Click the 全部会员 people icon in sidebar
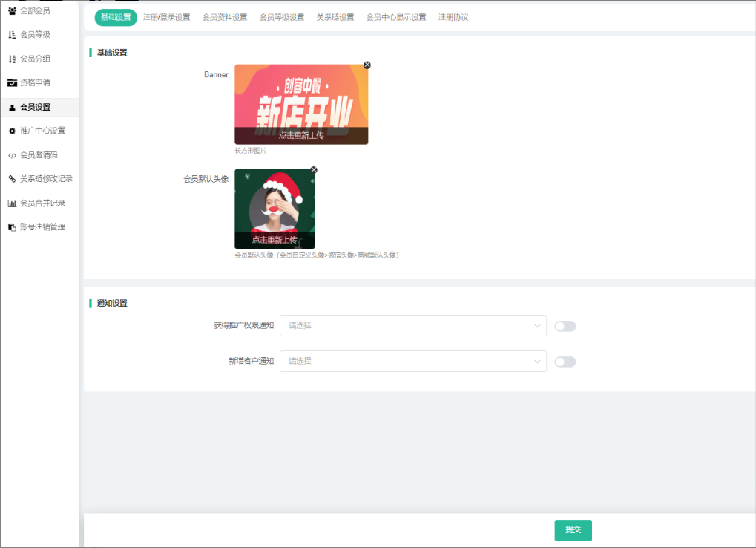The height and width of the screenshot is (548, 756). point(12,11)
